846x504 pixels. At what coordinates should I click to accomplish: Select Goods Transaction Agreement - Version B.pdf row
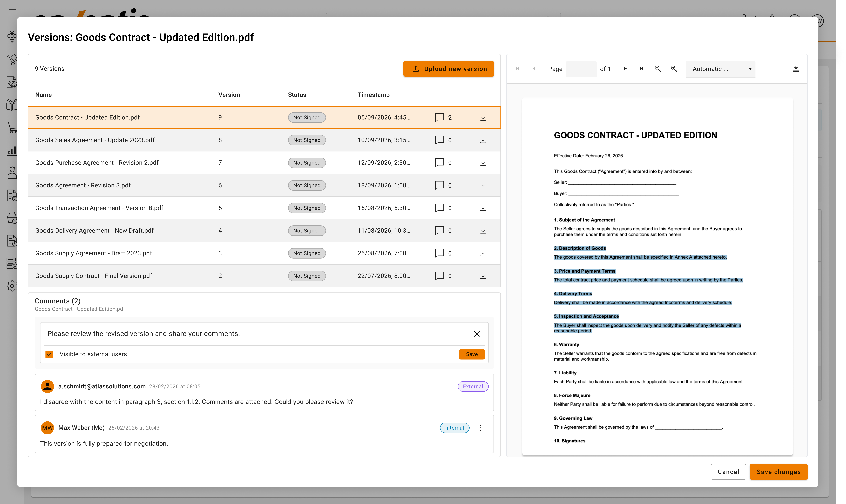coord(264,208)
